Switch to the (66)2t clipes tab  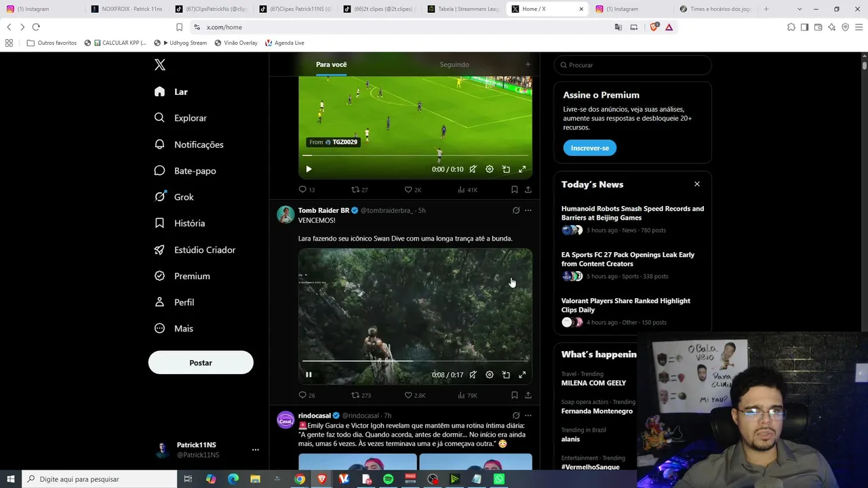pyautogui.click(x=380, y=9)
